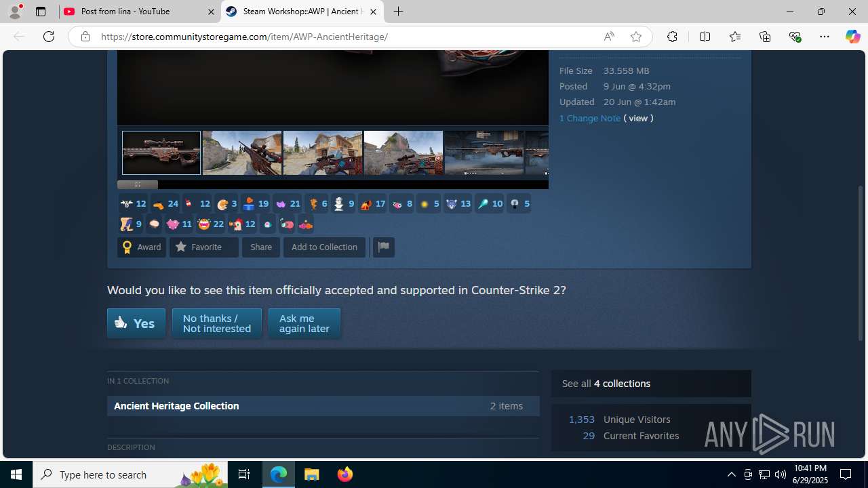The width and height of the screenshot is (868, 488).
Task: Close the Steam Workshop tab
Action: tap(373, 12)
